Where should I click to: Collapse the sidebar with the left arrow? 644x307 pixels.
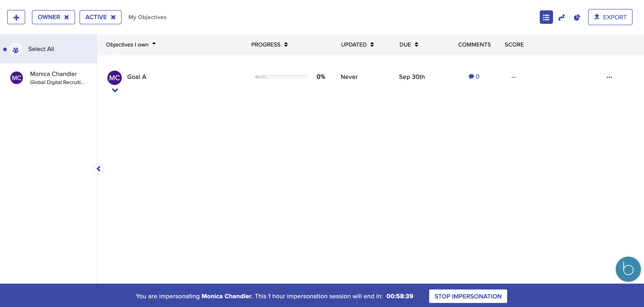point(99,169)
